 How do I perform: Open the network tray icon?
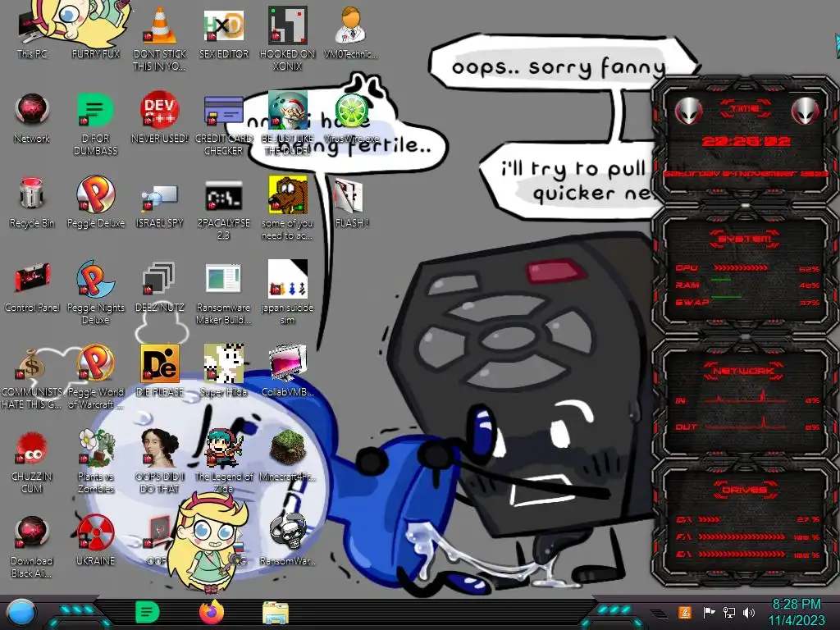(x=728, y=612)
